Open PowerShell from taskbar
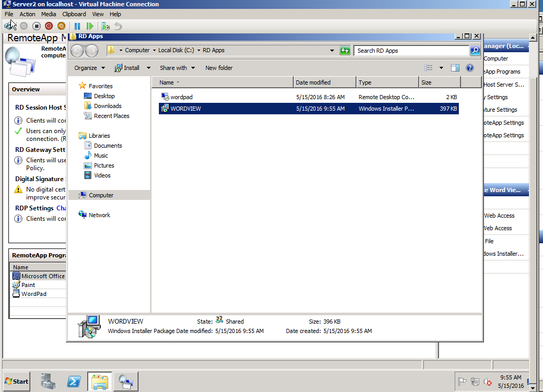 click(x=74, y=381)
